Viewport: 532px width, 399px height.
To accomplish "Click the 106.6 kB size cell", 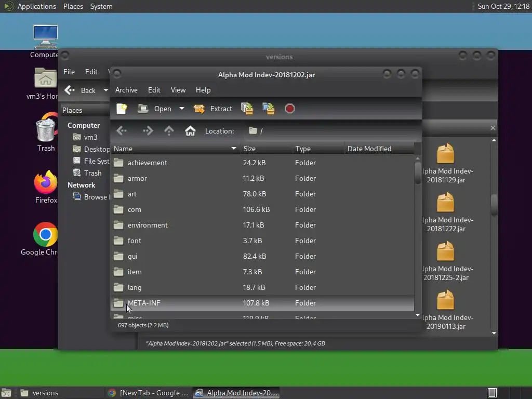I will tap(256, 209).
